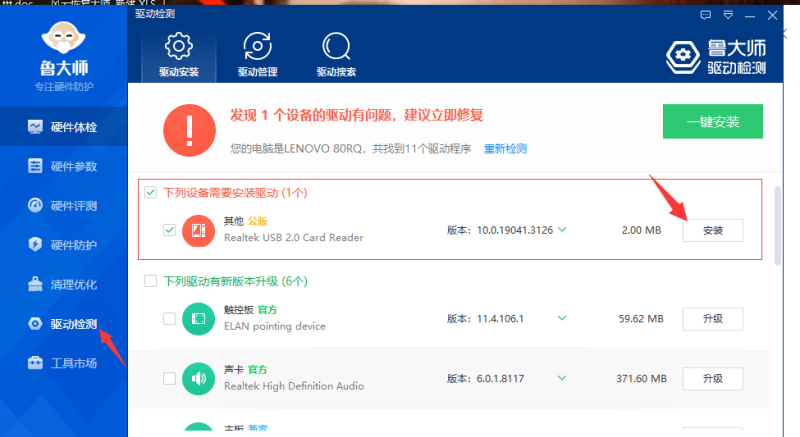Click the green sound card speaker icon
The width and height of the screenshot is (800, 437).
pos(198,378)
